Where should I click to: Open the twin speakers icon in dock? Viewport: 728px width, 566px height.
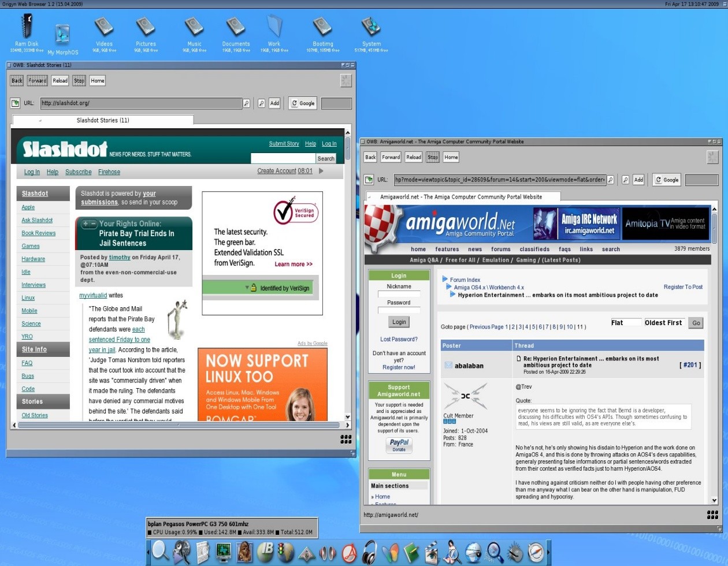click(327, 553)
